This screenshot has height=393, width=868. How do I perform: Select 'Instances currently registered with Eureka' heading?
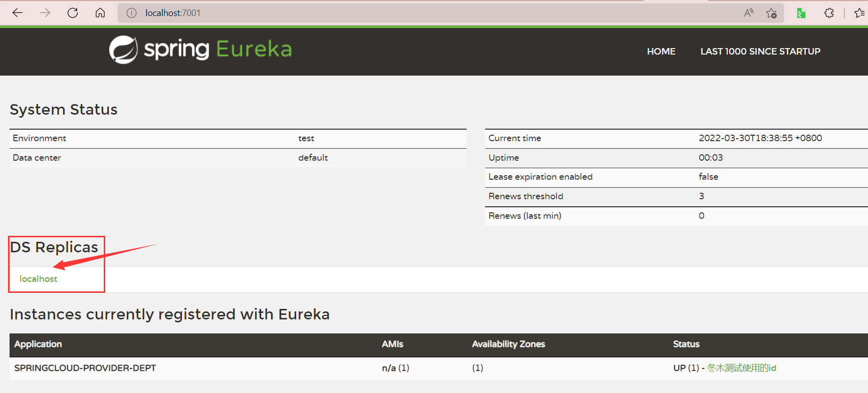[x=170, y=314]
